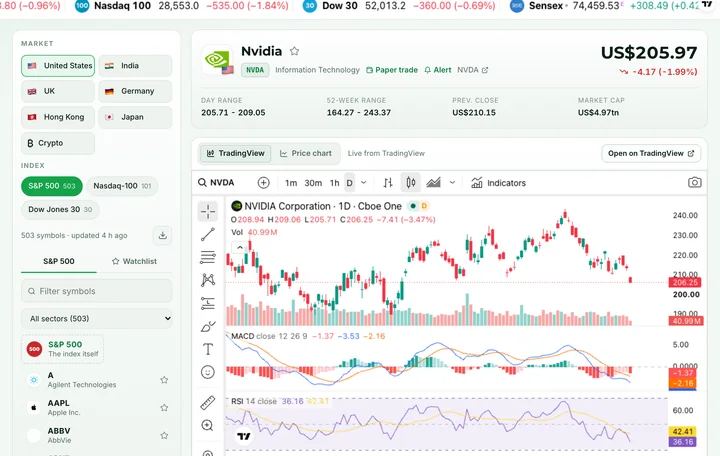This screenshot has height=456, width=720.
Task: Focus the Filter symbols search field
Action: (96, 291)
